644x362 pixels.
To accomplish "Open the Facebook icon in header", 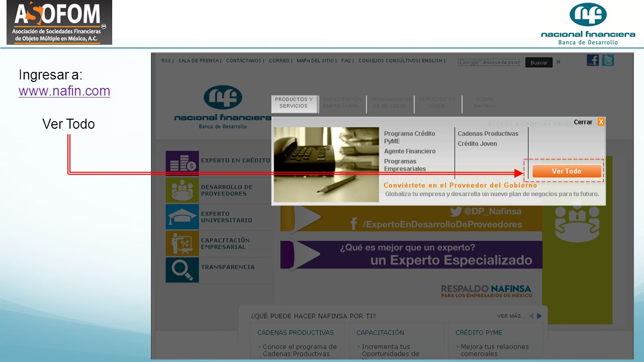I will 593,60.
